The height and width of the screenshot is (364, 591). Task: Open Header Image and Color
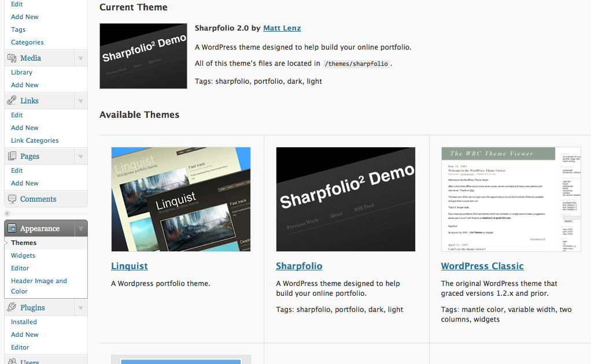39,286
